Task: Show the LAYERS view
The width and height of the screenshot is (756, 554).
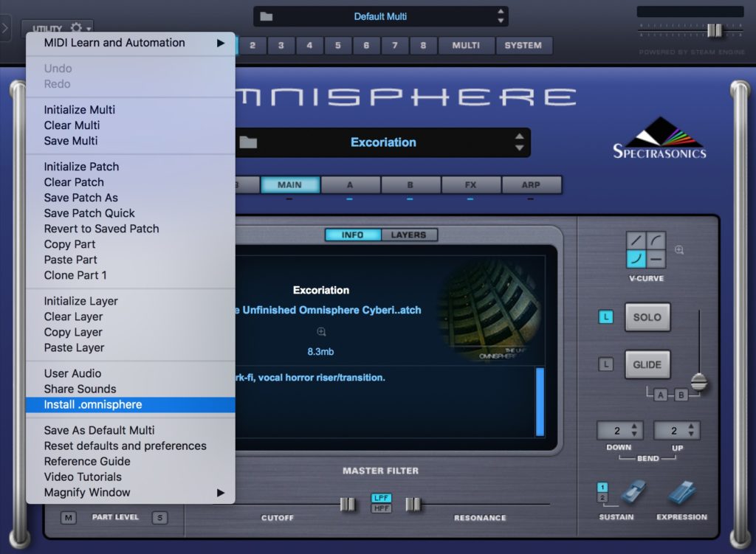Action: pos(409,235)
